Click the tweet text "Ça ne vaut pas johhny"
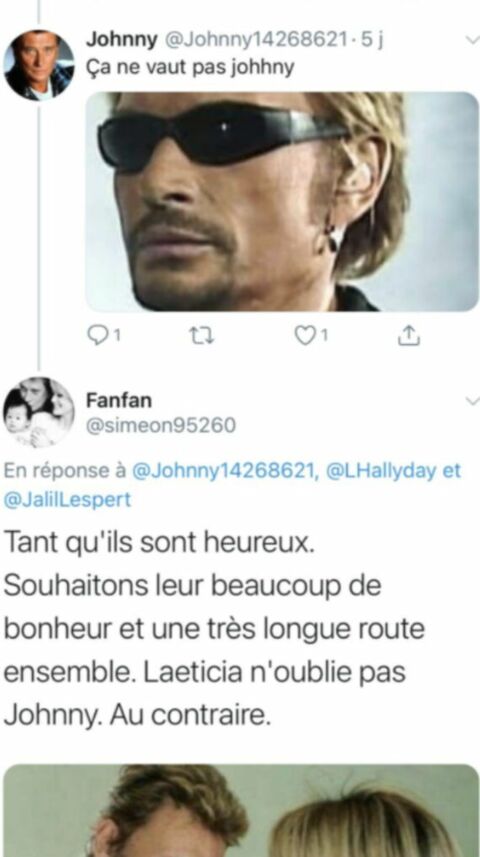 click(x=190, y=67)
